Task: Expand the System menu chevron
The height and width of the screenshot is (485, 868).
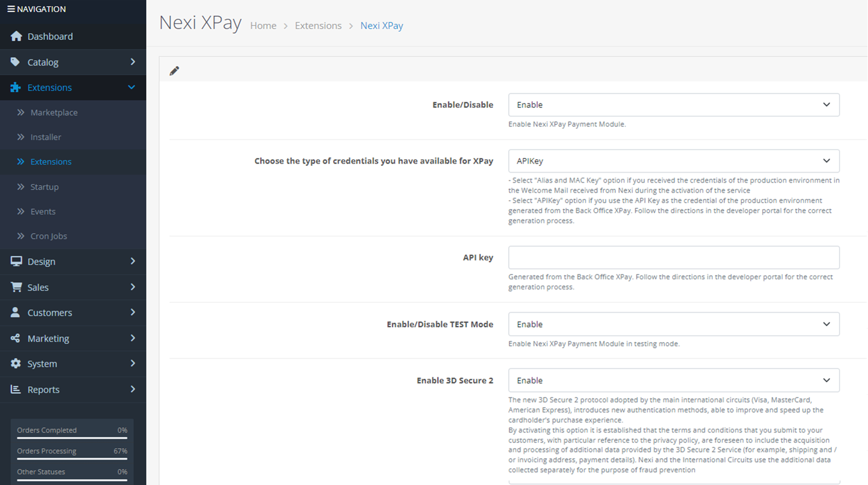Action: point(133,363)
